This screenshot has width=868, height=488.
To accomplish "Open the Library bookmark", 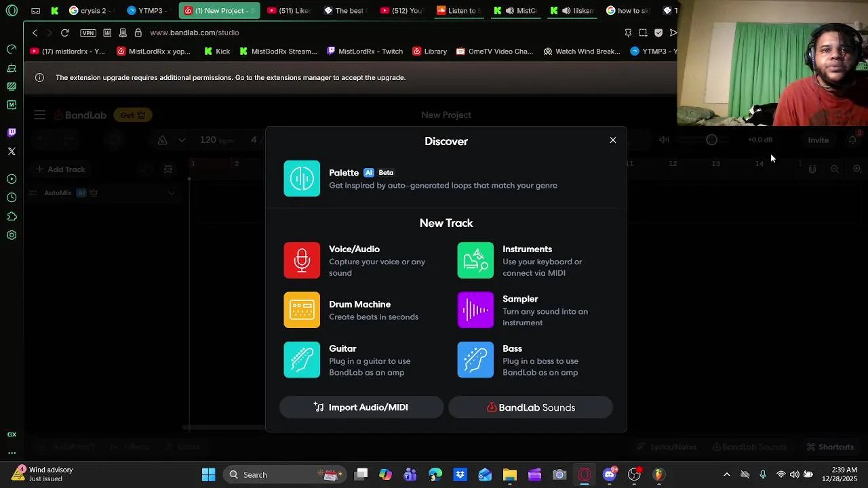I will click(x=430, y=52).
